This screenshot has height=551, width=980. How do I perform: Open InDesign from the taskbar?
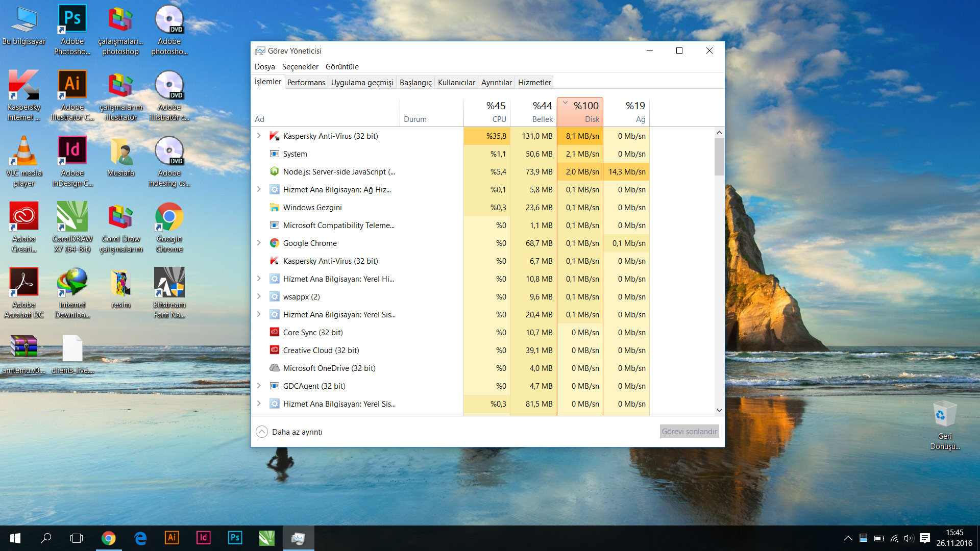(203, 538)
